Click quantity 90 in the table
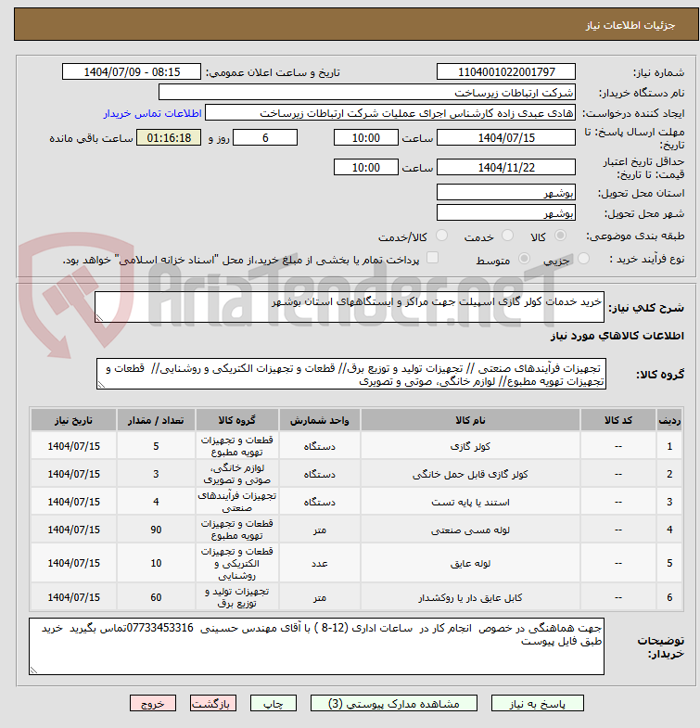This screenshot has height=728, width=700. click(x=156, y=530)
